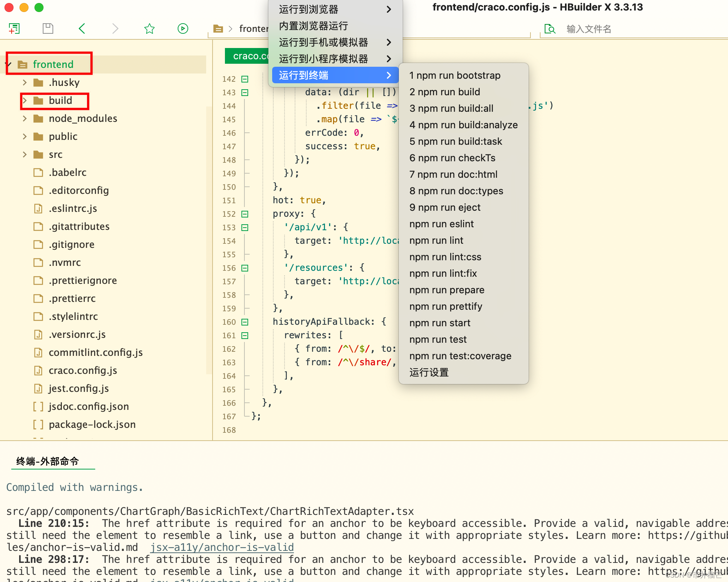
Task: Click the file search magnifier icon
Action: click(x=550, y=29)
